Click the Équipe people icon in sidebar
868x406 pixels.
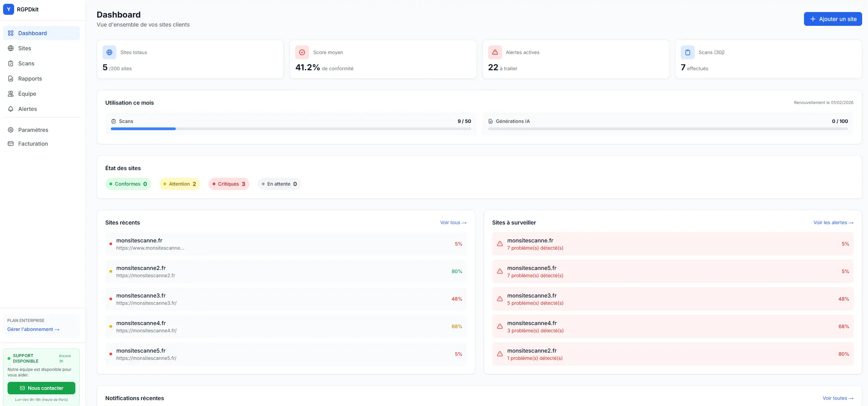11,94
